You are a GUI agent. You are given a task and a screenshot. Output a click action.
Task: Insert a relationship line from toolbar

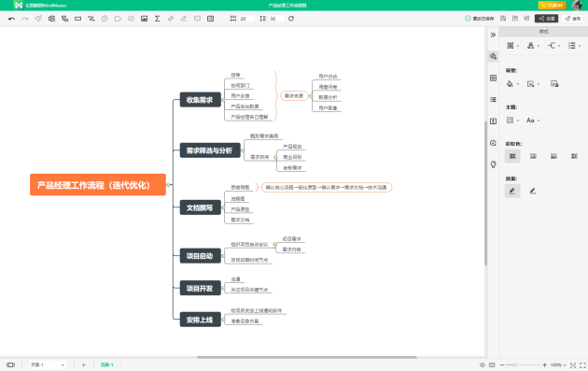pyautogui.click(x=91, y=19)
